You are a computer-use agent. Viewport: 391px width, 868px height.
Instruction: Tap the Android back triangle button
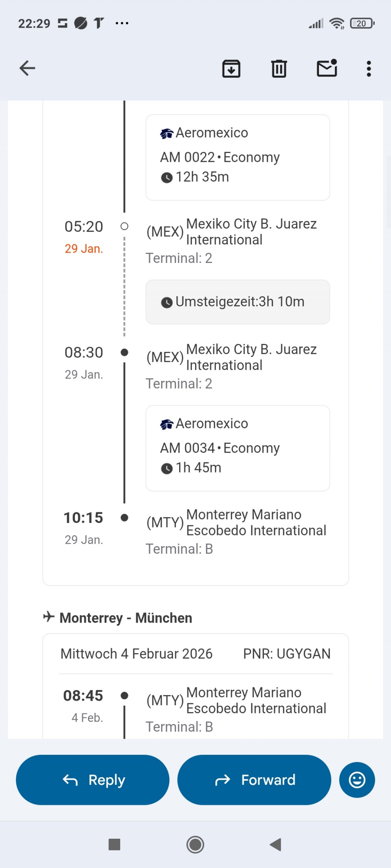(276, 844)
